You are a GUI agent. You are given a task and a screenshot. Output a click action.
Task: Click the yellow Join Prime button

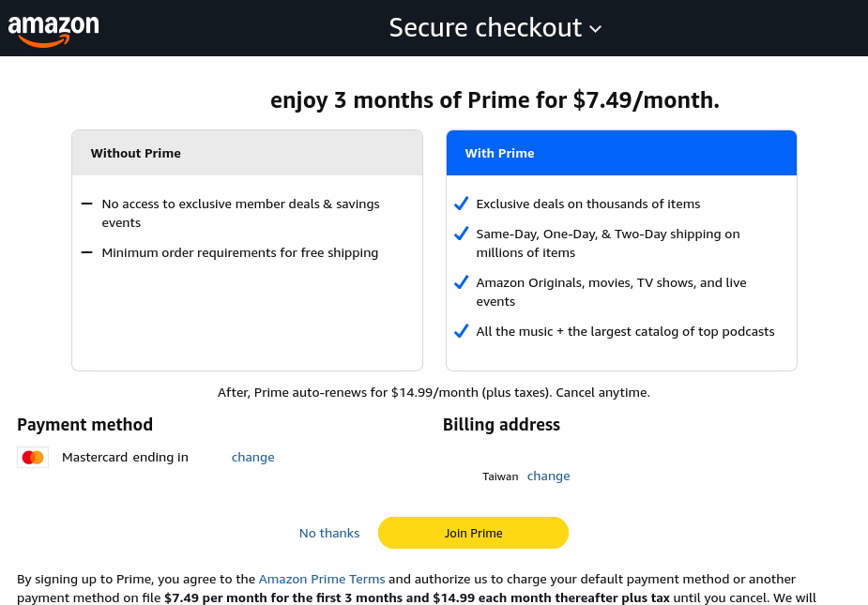click(x=473, y=533)
